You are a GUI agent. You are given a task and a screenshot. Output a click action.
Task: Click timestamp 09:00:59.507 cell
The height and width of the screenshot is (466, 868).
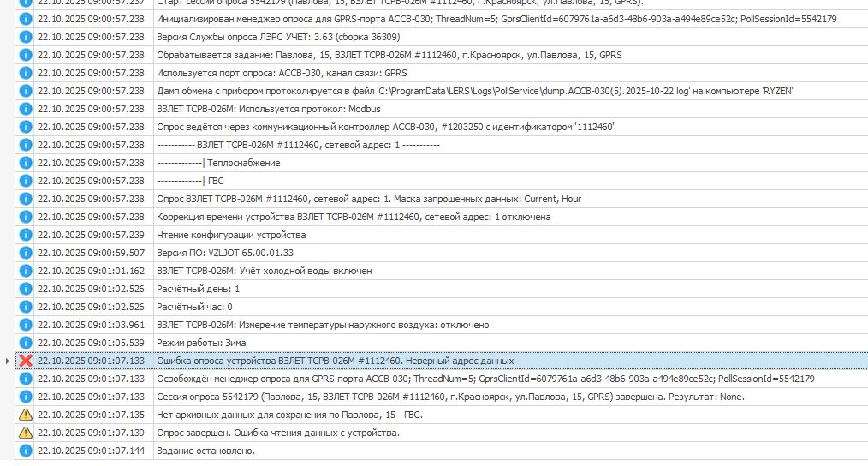click(x=91, y=253)
